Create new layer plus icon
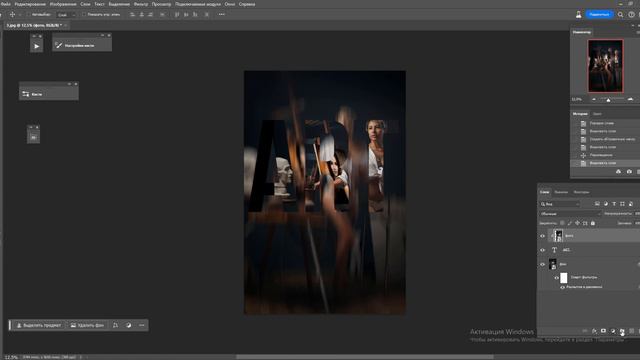The width and height of the screenshot is (640, 360). (631, 331)
